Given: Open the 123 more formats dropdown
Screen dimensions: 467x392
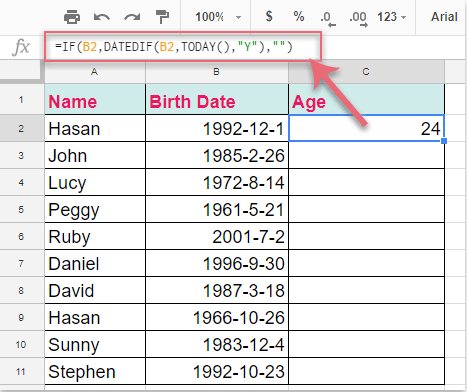Looking at the screenshot, I should tap(391, 17).
